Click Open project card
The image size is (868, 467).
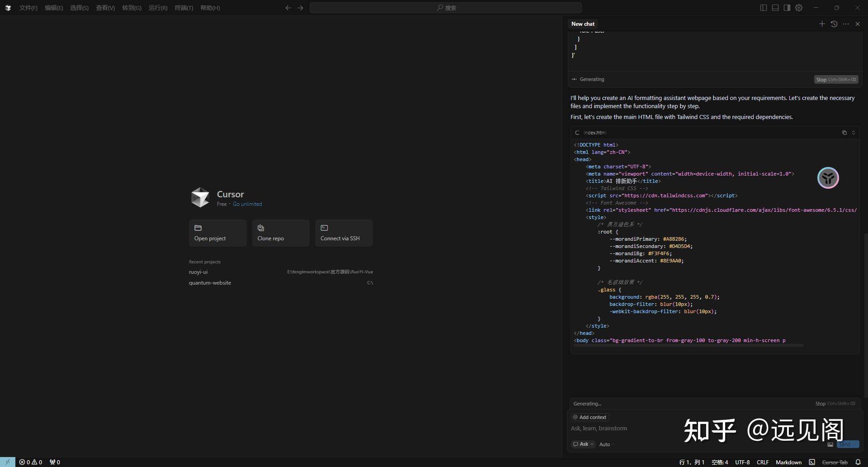click(x=217, y=233)
